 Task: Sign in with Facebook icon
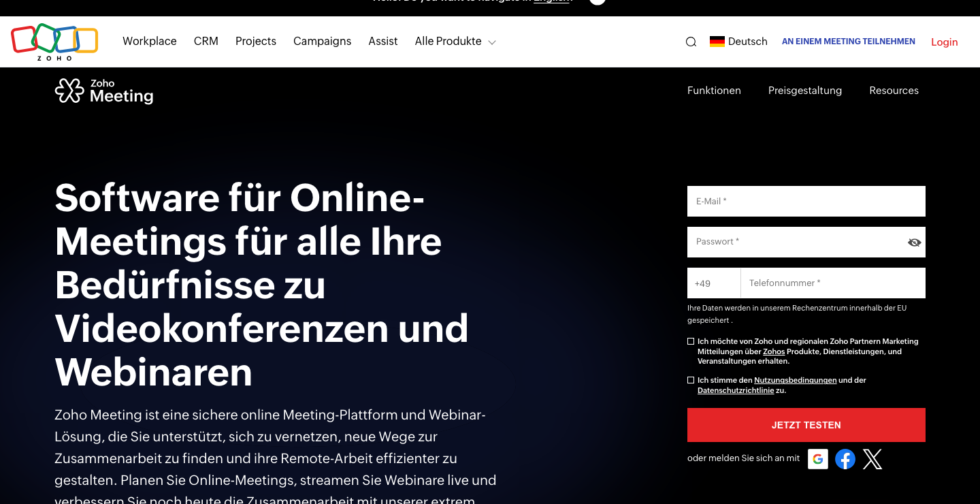[x=845, y=459]
